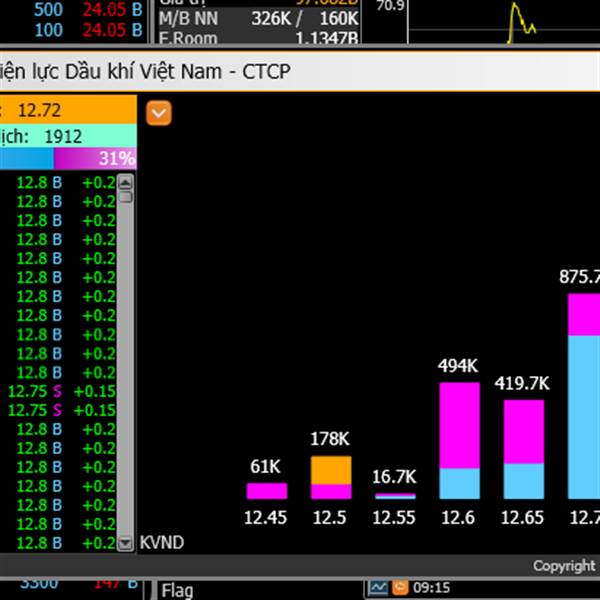
Task: Select the magenta bar at price 12.45
Action: click(267, 491)
